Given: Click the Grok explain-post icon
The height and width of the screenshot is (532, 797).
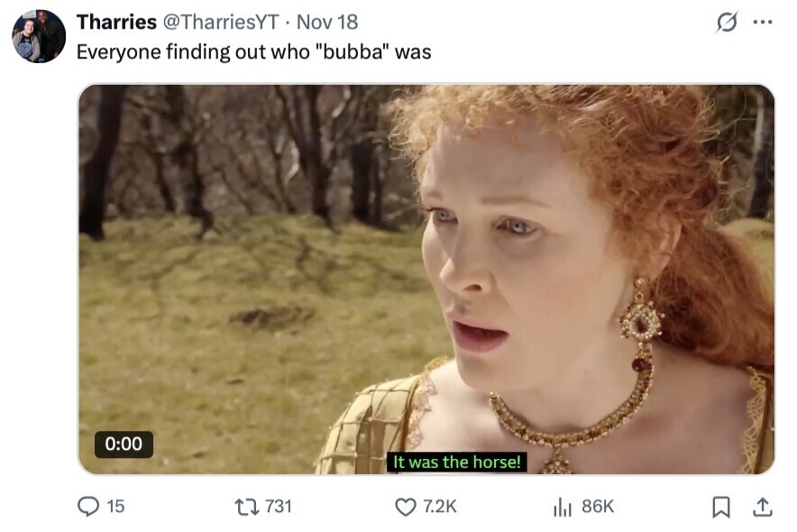Looking at the screenshot, I should 726,23.
